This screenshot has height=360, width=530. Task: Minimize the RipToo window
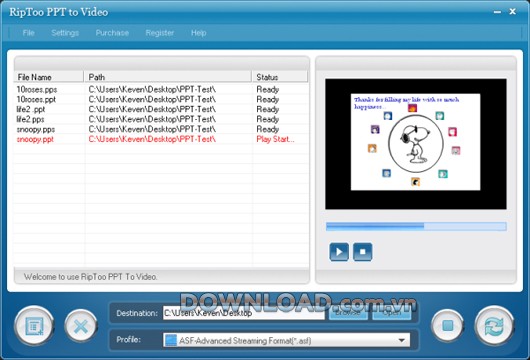[x=497, y=12]
